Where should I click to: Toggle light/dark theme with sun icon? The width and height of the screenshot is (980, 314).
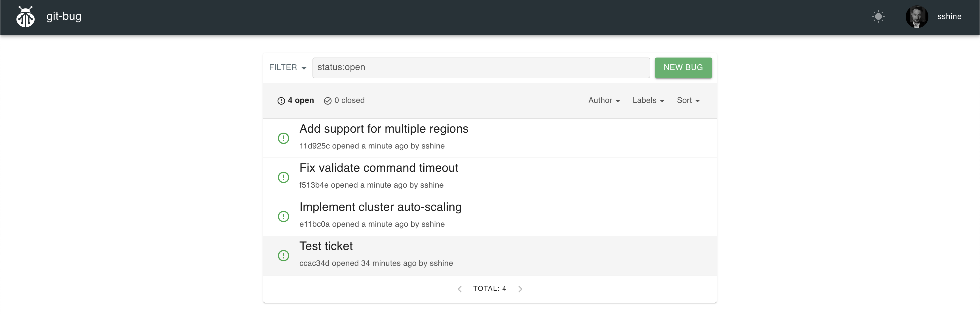pos(879,16)
